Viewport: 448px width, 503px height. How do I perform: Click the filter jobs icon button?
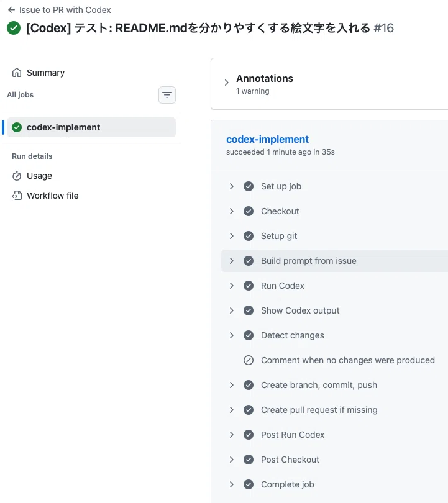pos(167,95)
